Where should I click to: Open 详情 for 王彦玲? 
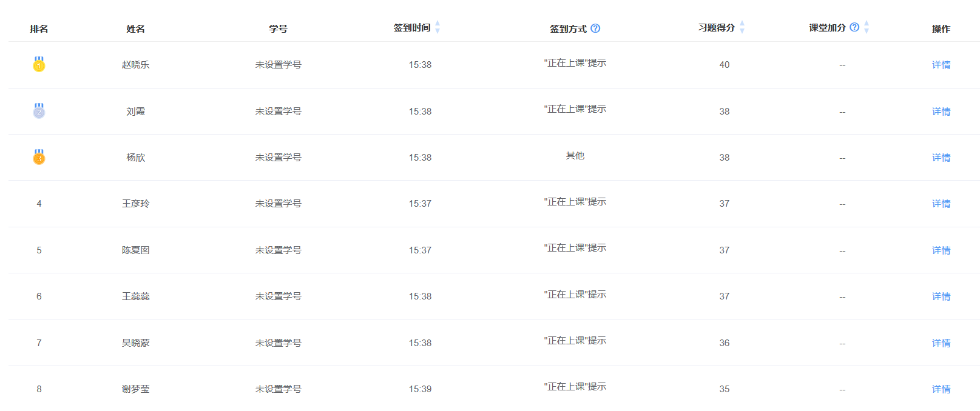[941, 204]
